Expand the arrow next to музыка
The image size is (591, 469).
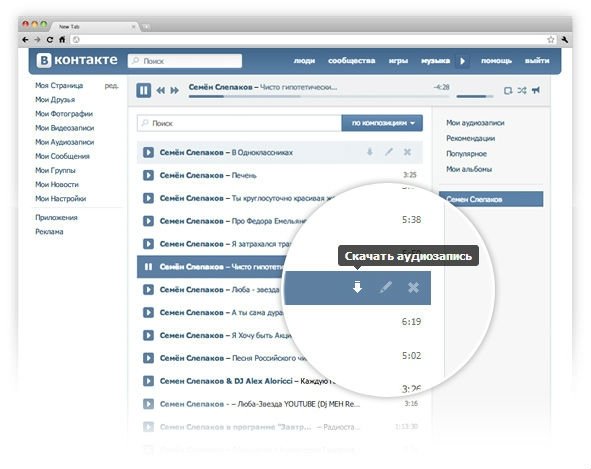coord(462,61)
